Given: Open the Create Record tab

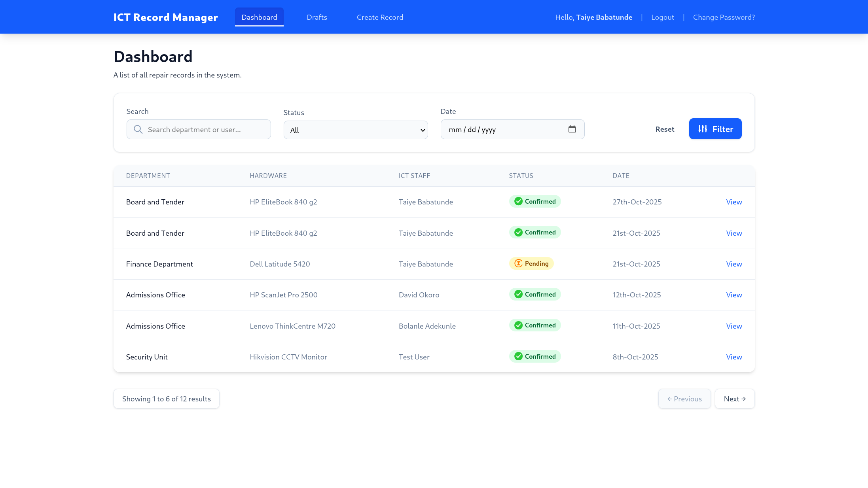Looking at the screenshot, I should [x=380, y=17].
